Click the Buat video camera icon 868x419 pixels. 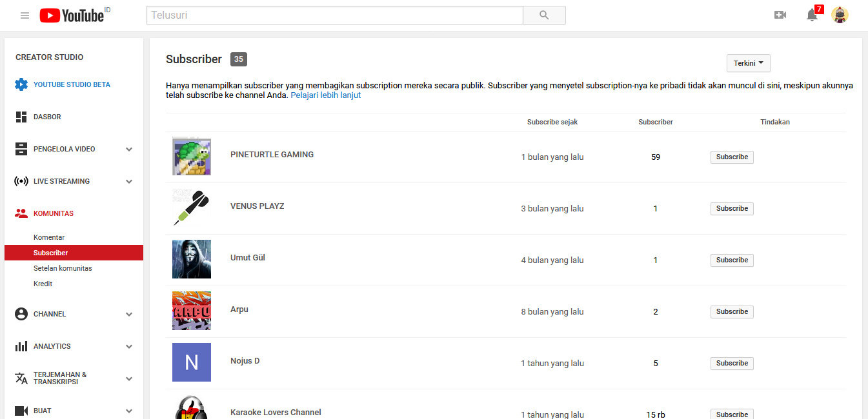tap(21, 411)
